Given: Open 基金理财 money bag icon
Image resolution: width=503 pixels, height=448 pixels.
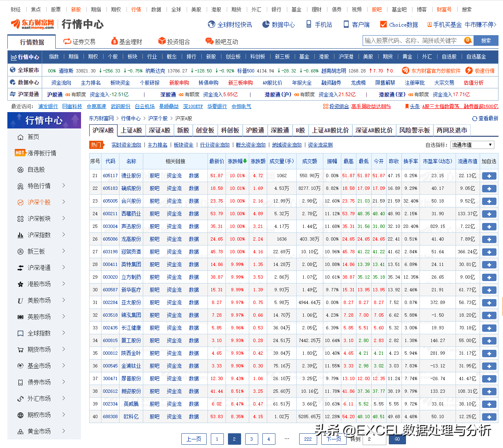Looking at the screenshot, I should (x=115, y=41).
